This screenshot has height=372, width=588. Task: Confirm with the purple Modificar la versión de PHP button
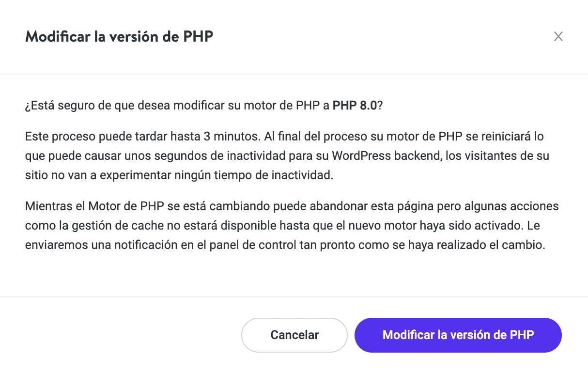(458, 335)
